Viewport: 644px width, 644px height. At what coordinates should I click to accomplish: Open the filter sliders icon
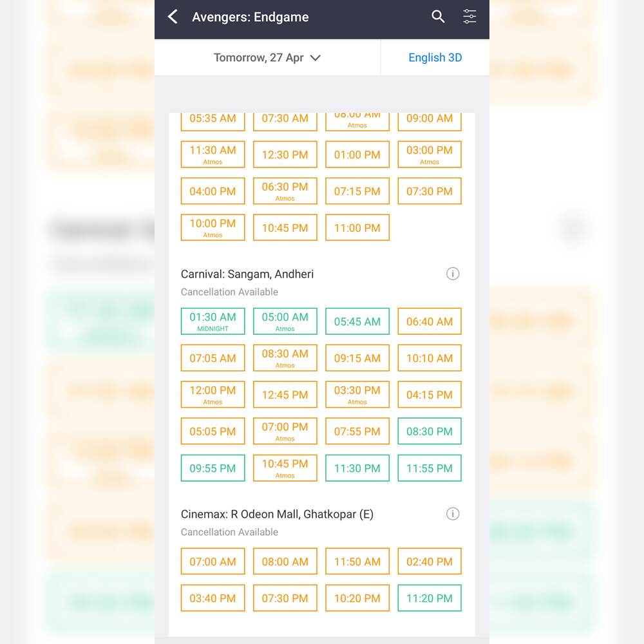[469, 17]
